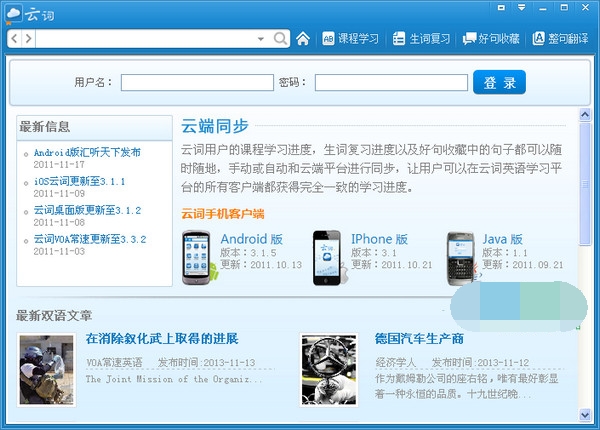Go back with the left arrow
This screenshot has width=600, height=430.
[x=15, y=39]
